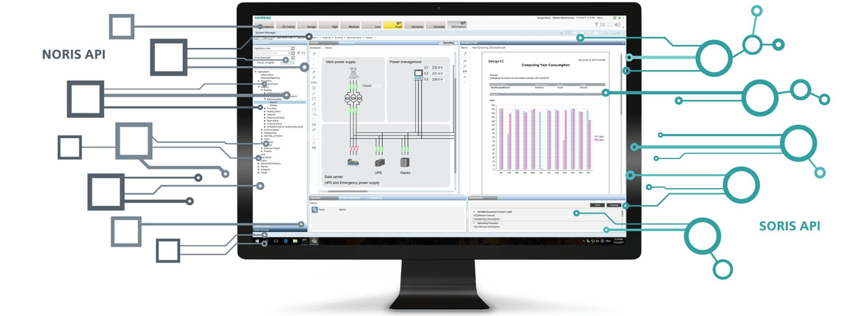Select the Electric item in tree
Viewport: 868px width, 316px height.
[x=273, y=103]
